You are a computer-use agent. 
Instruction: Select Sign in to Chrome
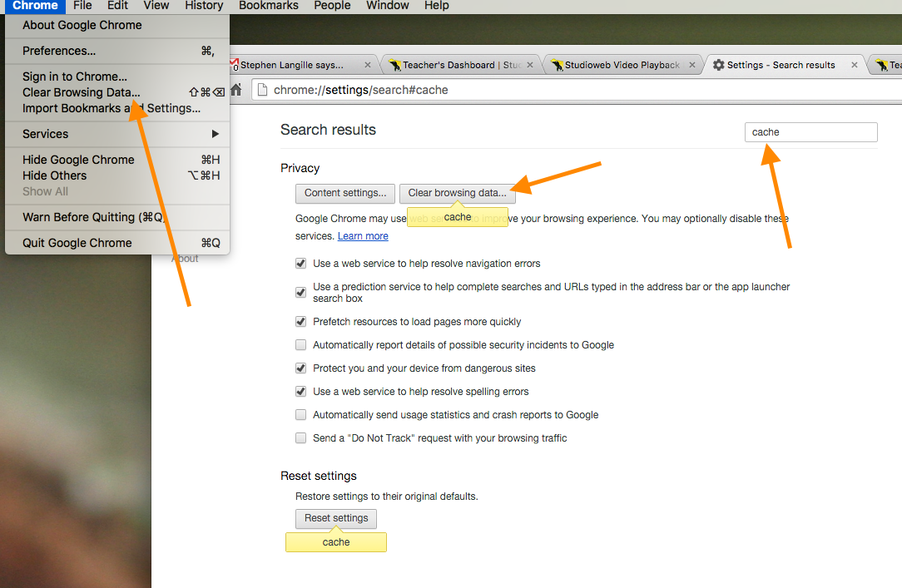click(x=117, y=77)
